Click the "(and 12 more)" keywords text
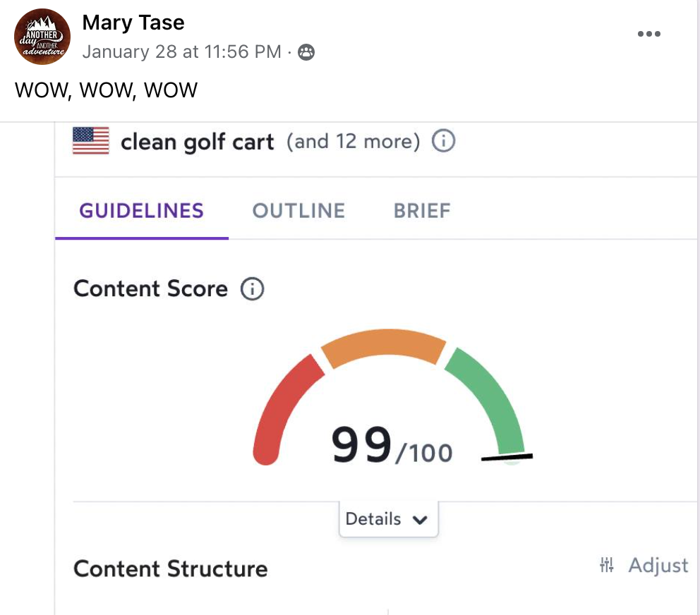 point(353,142)
